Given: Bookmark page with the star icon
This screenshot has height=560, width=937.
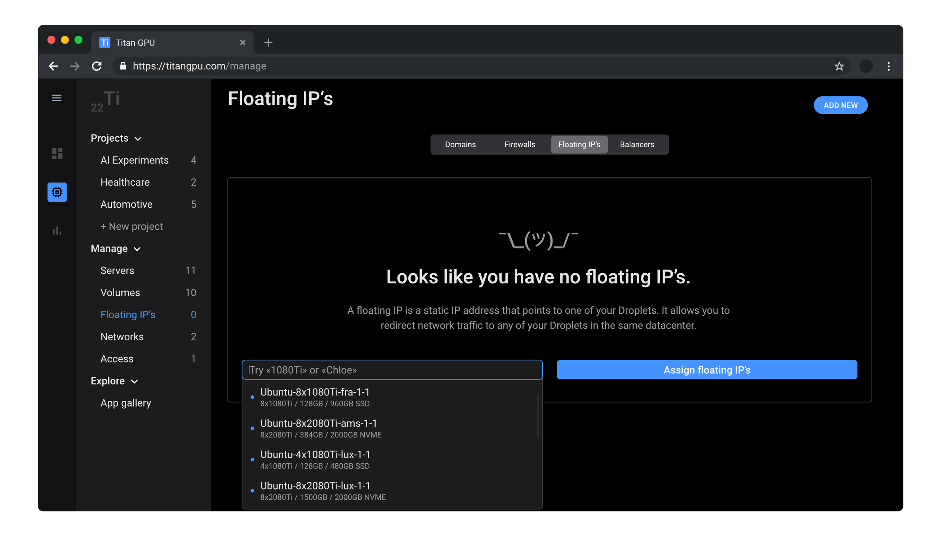Looking at the screenshot, I should coord(839,66).
